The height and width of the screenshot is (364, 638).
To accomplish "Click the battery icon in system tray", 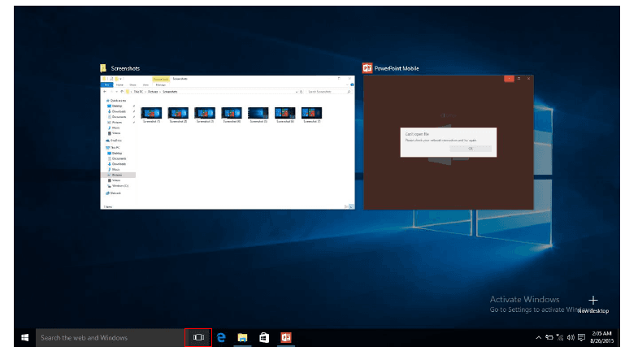I will [549, 337].
